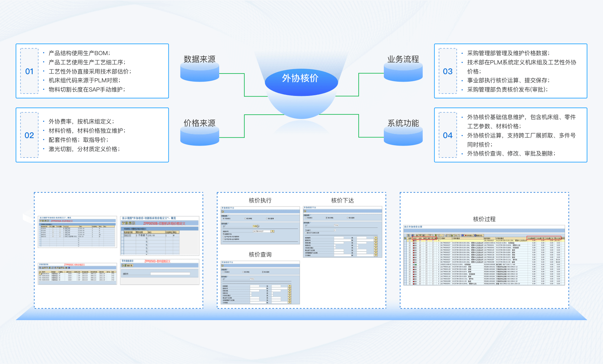Click the 03 numbered badge

[447, 71]
